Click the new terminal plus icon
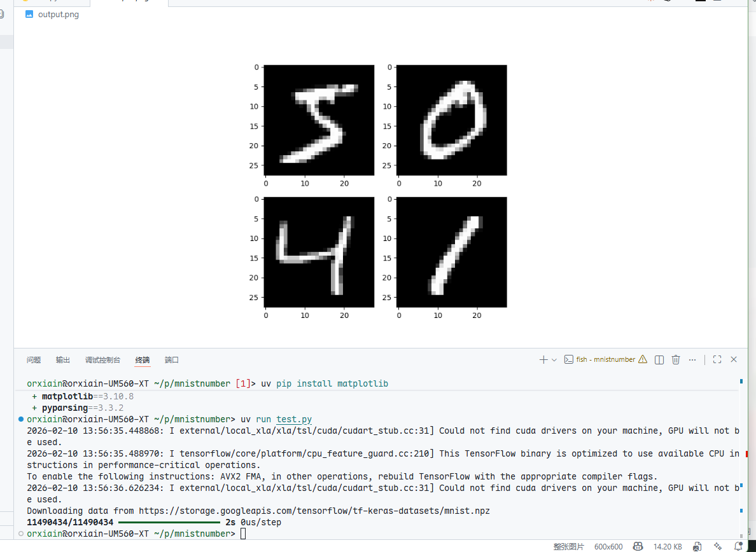Screen dimensions: 756x552 (x=543, y=359)
